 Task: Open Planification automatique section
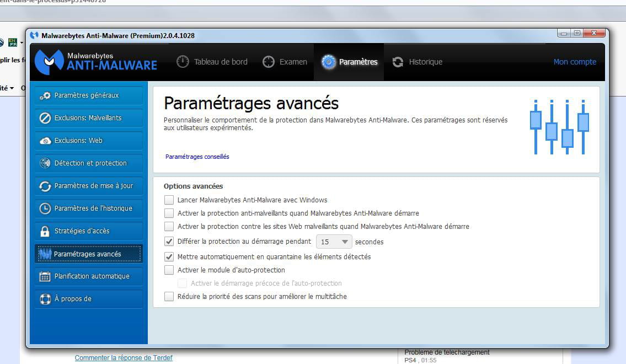(x=89, y=276)
